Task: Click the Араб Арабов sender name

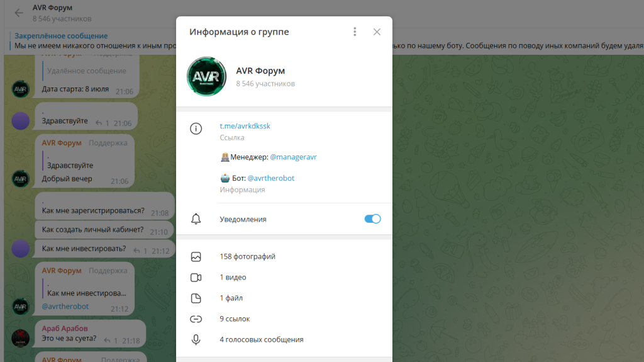Action: pyautogui.click(x=65, y=328)
